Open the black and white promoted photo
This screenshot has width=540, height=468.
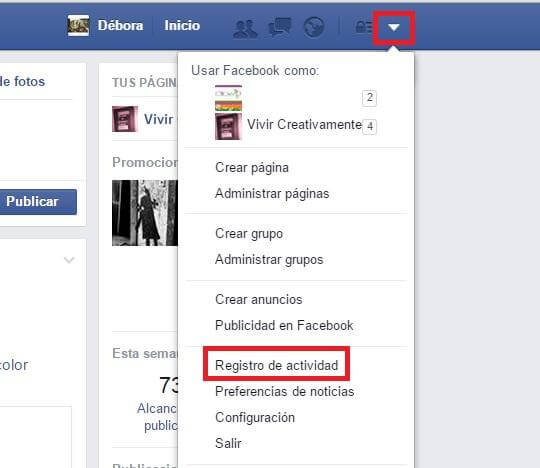[x=145, y=213]
